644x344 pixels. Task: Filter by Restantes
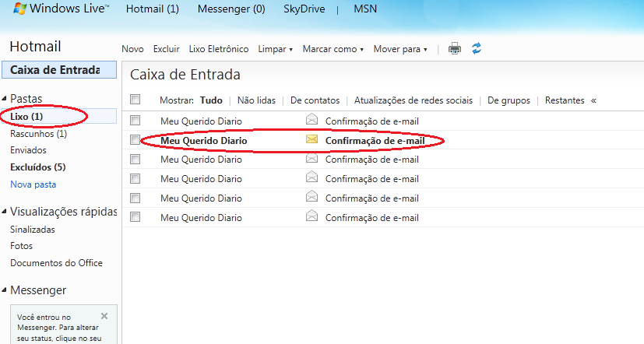tap(565, 100)
